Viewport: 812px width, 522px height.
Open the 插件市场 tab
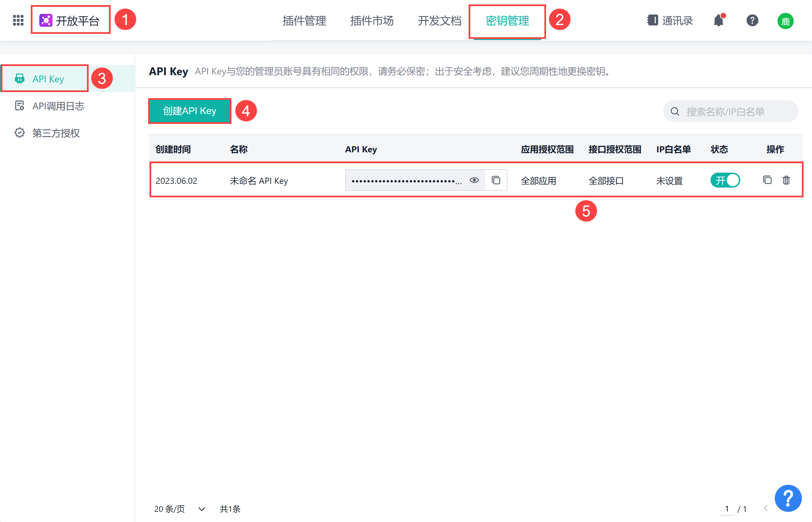[371, 21]
